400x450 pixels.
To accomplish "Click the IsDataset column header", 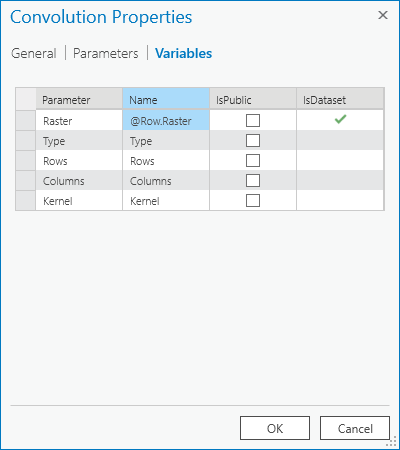I will [x=340, y=99].
